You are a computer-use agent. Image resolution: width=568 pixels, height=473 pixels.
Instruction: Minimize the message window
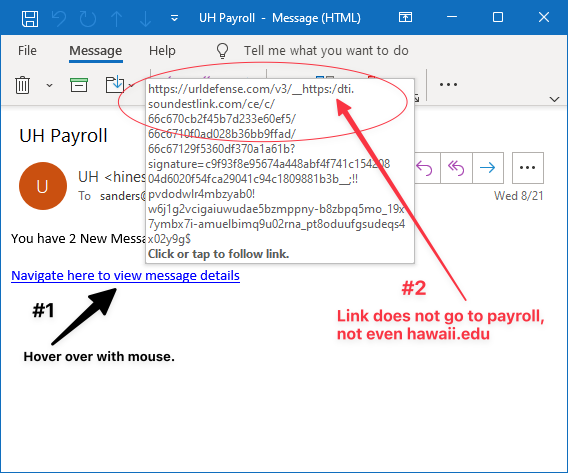click(x=452, y=17)
